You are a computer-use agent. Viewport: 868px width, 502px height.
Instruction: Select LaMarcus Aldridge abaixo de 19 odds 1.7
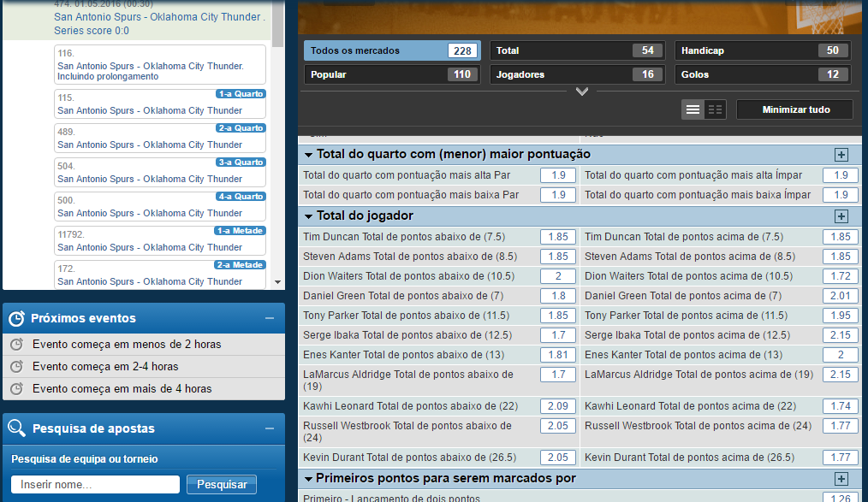(558, 375)
